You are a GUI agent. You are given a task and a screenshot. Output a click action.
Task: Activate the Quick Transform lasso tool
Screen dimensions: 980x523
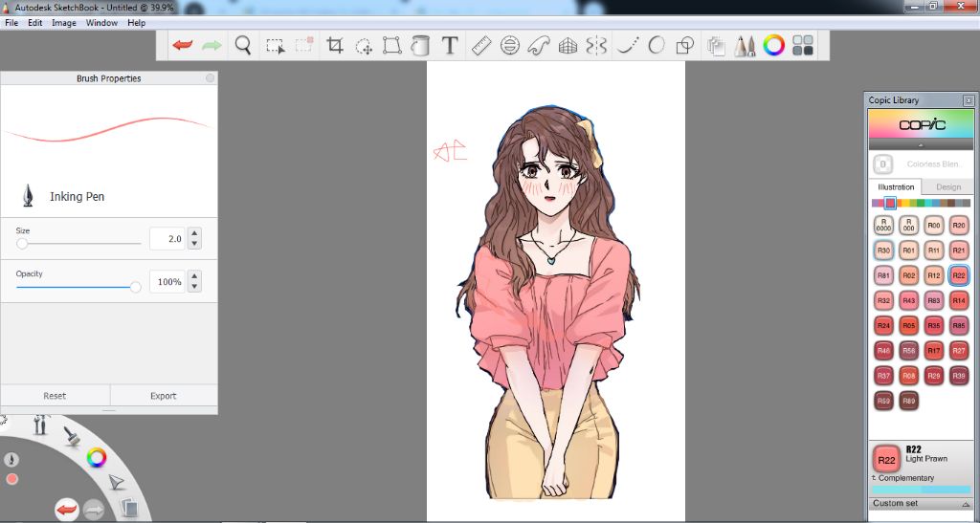364,46
